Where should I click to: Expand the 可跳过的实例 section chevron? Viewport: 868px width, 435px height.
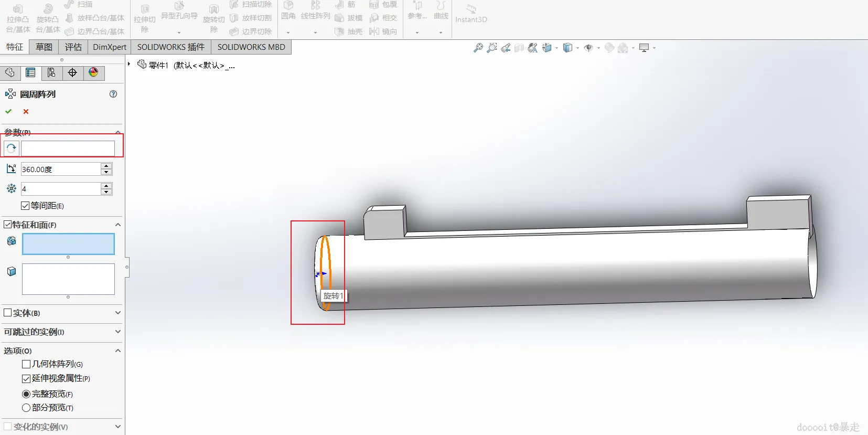pyautogui.click(x=118, y=332)
